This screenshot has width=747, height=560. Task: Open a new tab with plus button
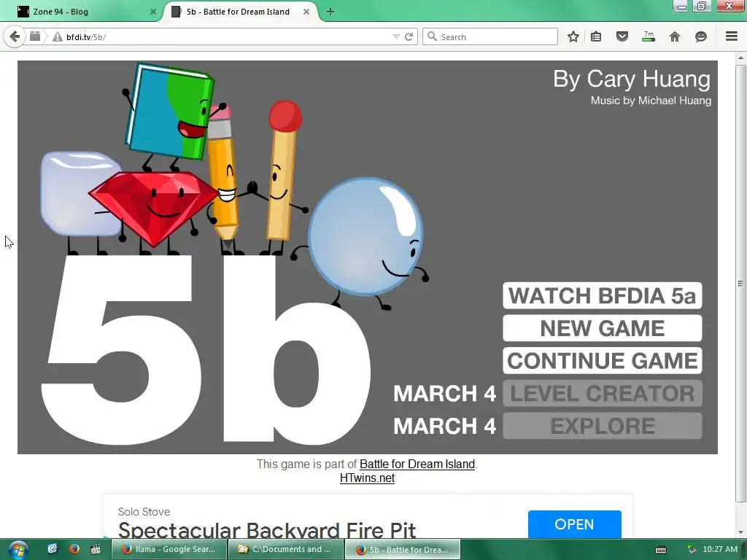point(330,12)
